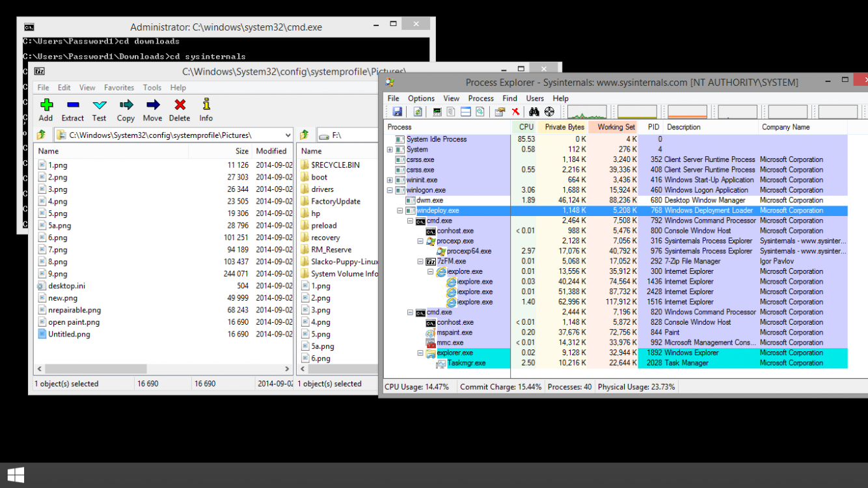Collapse the procexp.exe process node

click(x=420, y=241)
